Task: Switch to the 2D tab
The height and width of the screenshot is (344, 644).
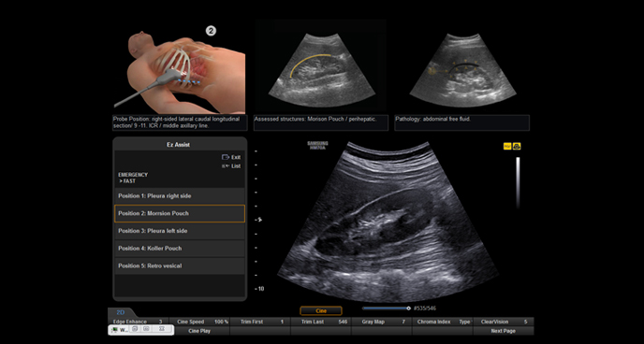Action: coord(121,312)
